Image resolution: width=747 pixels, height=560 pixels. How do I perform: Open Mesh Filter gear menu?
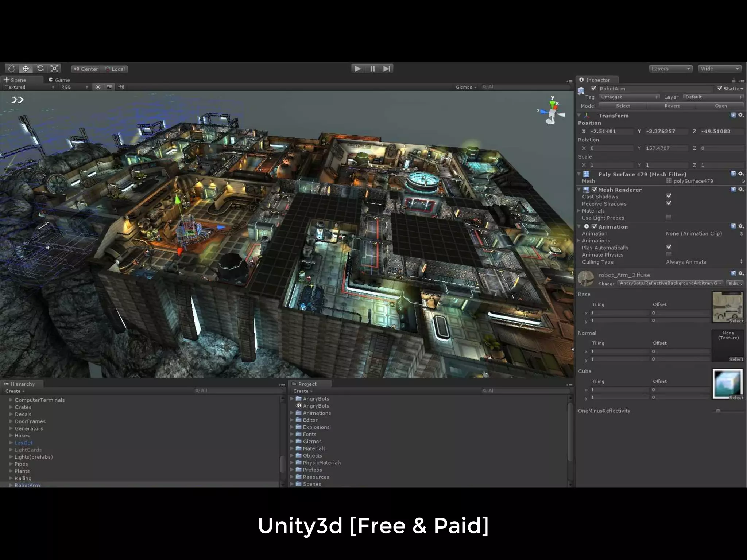(x=741, y=174)
